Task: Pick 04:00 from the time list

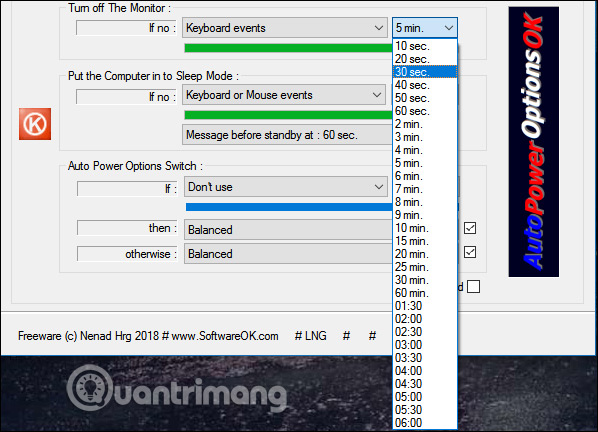Action: (x=425, y=370)
